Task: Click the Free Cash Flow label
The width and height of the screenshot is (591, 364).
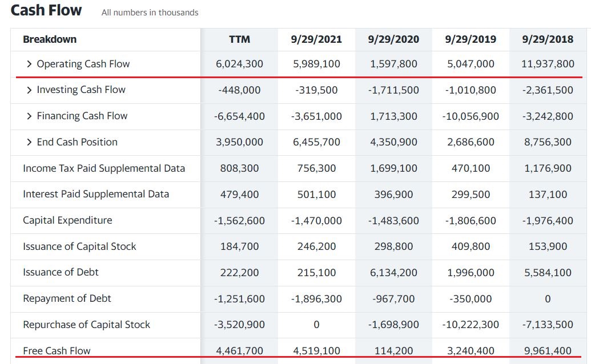Action: click(57, 351)
